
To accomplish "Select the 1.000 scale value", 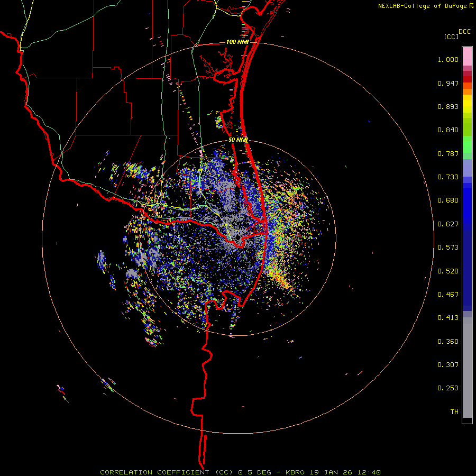I will (448, 59).
